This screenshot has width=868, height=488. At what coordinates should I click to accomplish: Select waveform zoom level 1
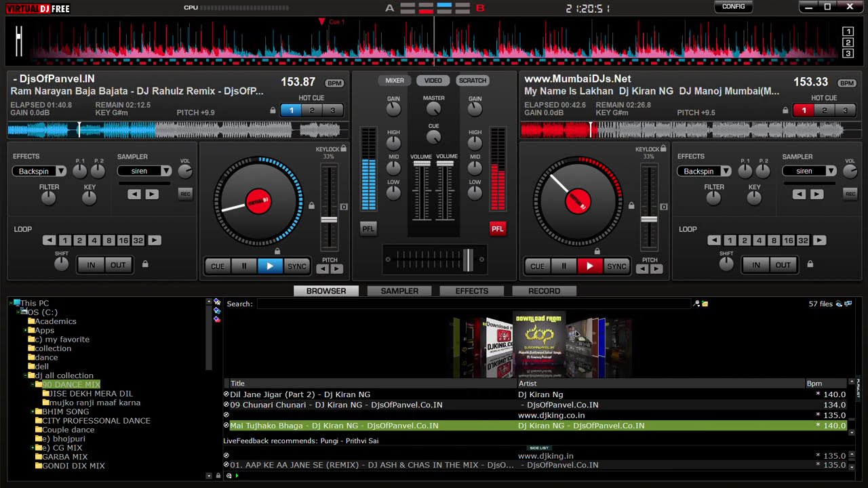click(x=848, y=32)
